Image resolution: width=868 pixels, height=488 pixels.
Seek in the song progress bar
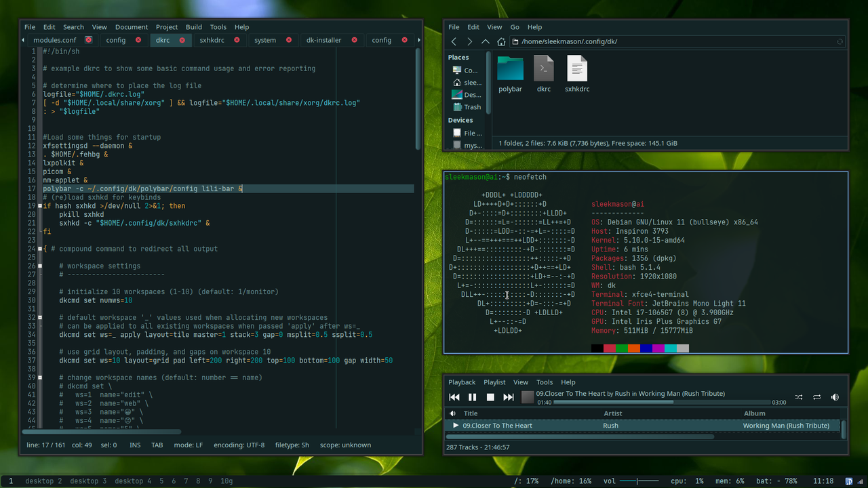662,402
